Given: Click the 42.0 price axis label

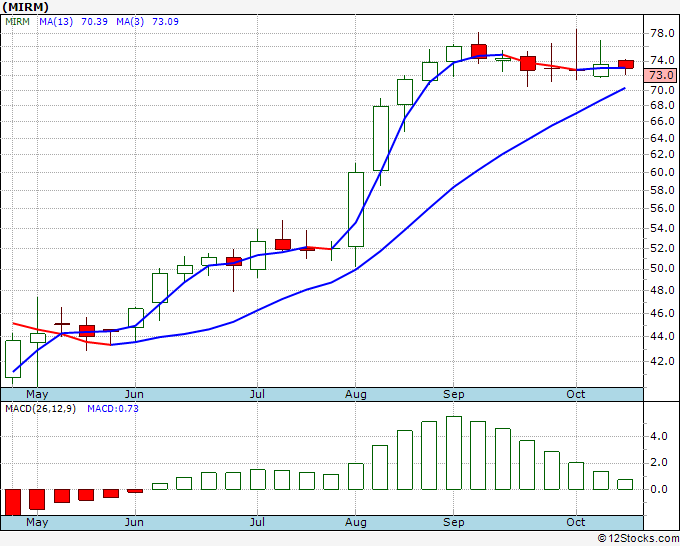Looking at the screenshot, I should [661, 361].
